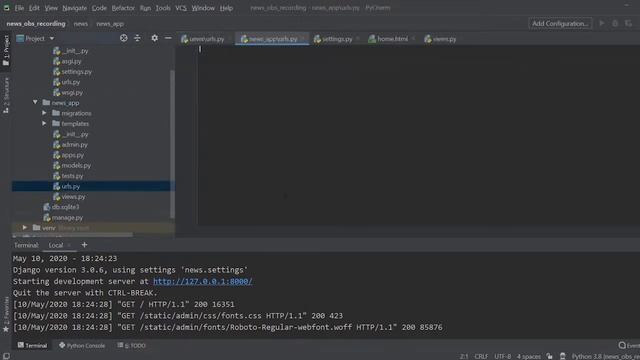Select manage.py in project tree
Viewport: 640px width, 360px height.
[x=67, y=218]
